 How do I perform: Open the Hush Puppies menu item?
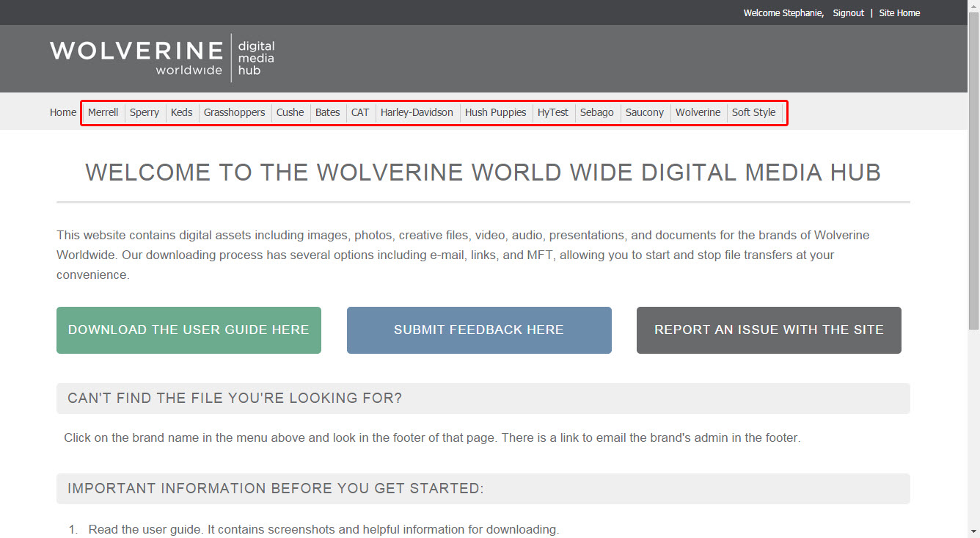[496, 112]
